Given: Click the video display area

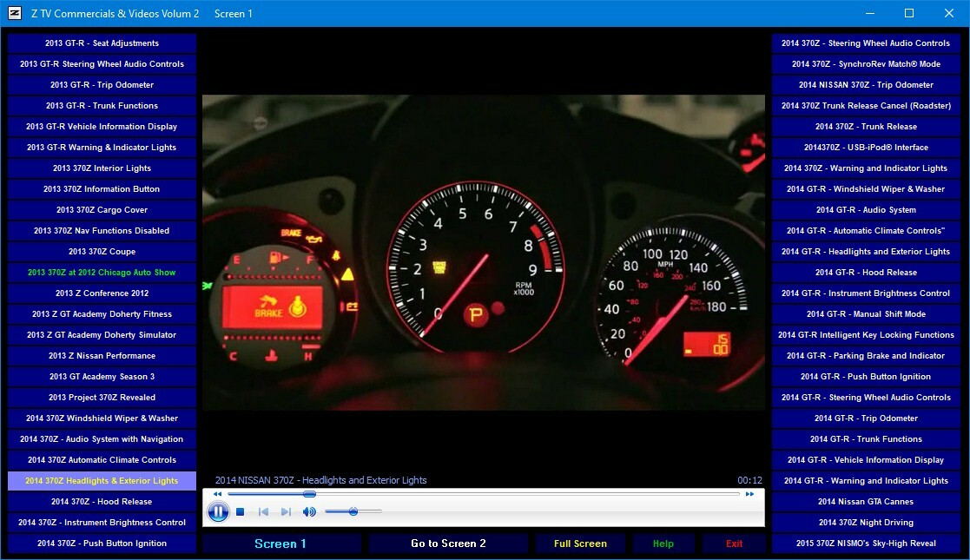Looking at the screenshot, I should coord(483,252).
